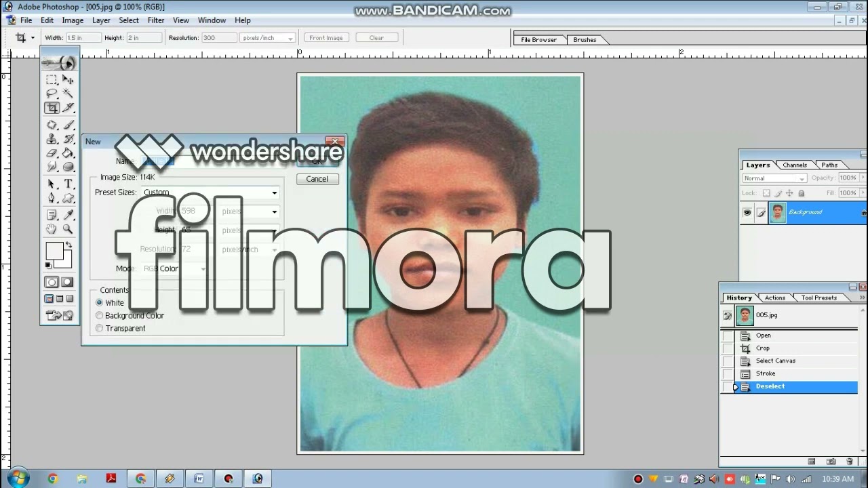Select the Type tool
The height and width of the screenshot is (488, 868).
tap(68, 184)
